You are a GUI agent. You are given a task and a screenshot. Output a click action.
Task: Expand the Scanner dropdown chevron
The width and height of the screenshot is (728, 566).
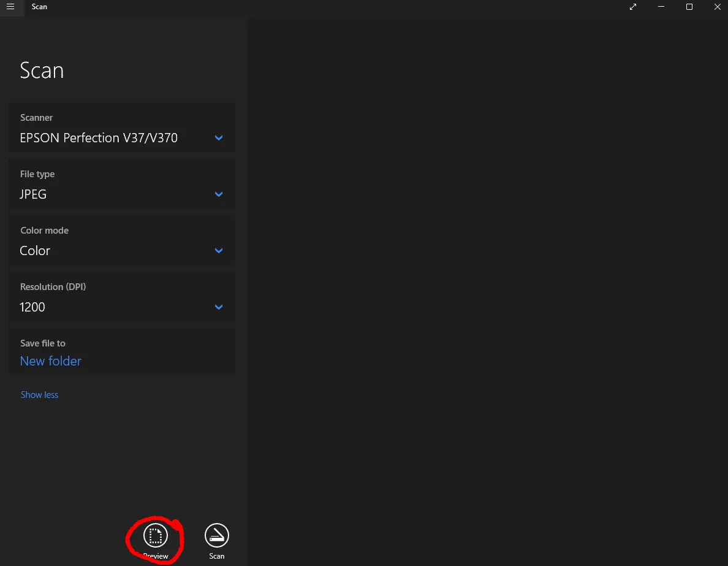click(x=219, y=138)
